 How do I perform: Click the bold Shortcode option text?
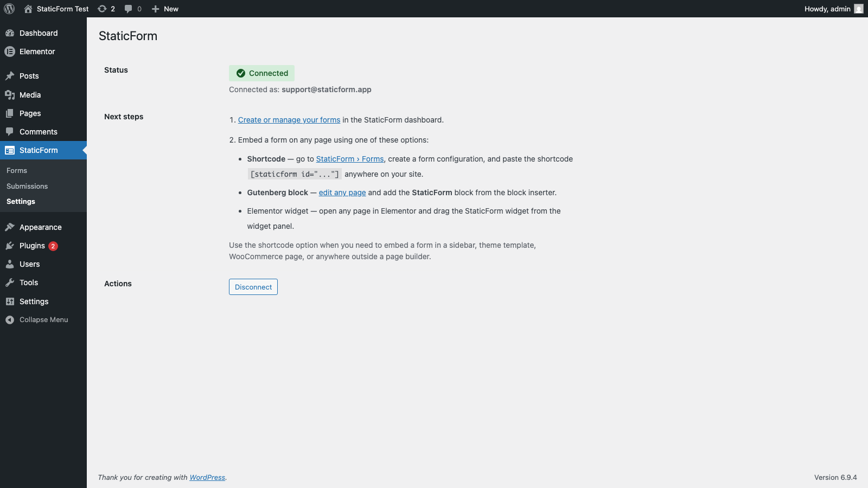click(x=266, y=159)
